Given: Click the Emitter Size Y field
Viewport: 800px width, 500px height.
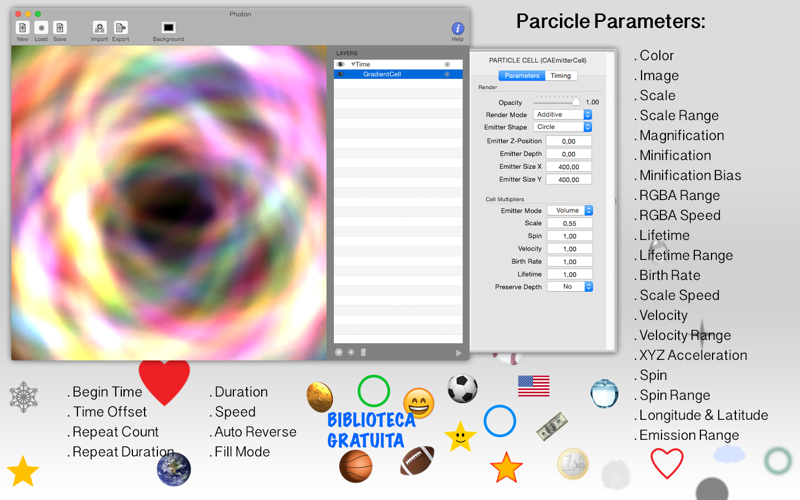Looking at the screenshot, I should point(569,180).
